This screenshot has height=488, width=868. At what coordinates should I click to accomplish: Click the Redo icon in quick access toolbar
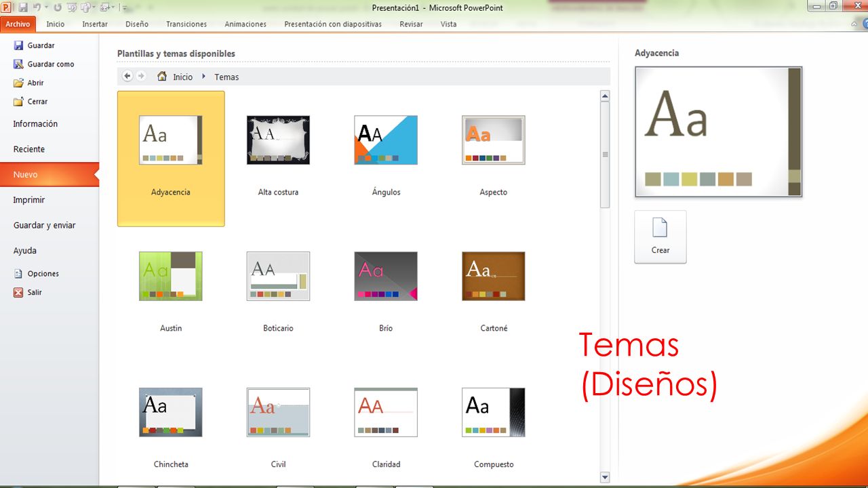(57, 7)
